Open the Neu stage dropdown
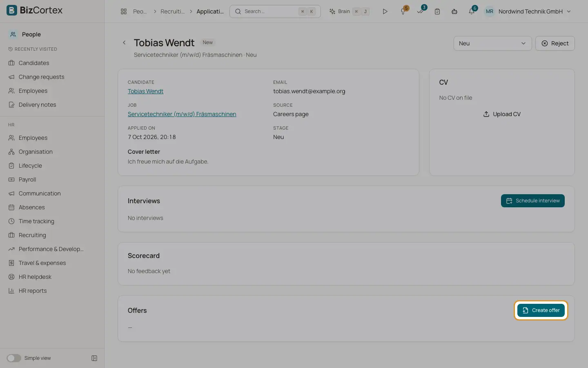588x368 pixels. point(492,43)
